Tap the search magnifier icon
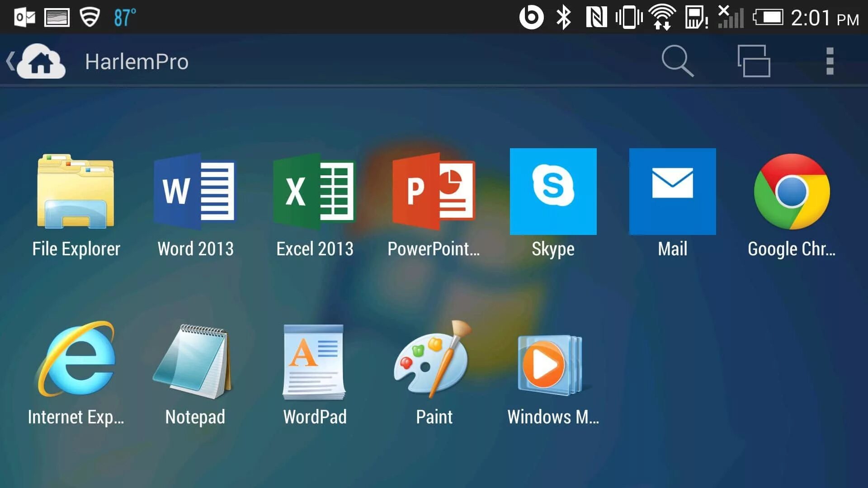868x488 pixels. (x=677, y=61)
